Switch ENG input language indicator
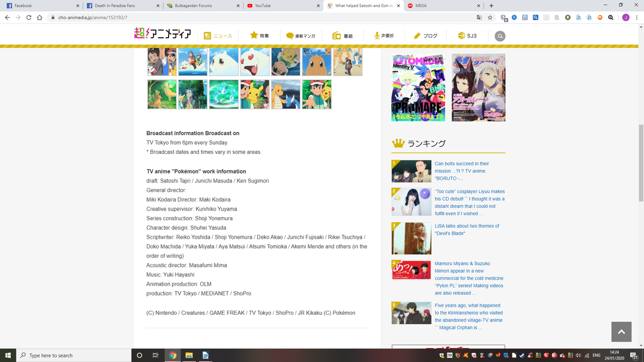Screen dimensions: 644x362 [596, 355]
